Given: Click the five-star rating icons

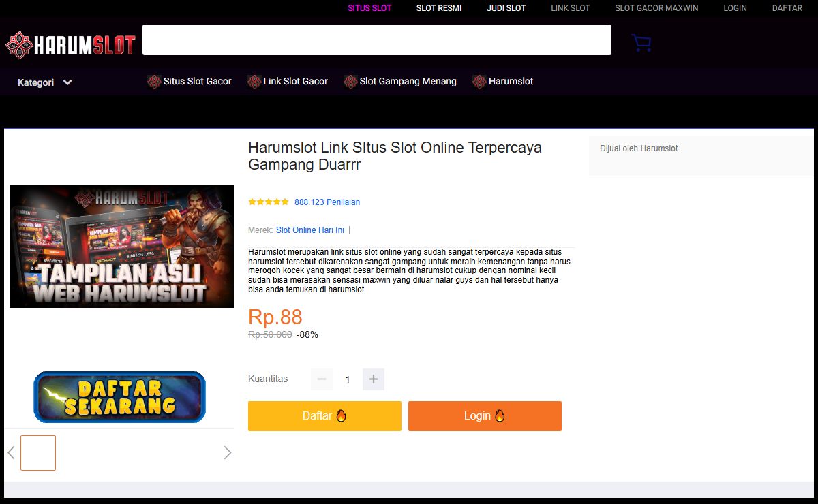Looking at the screenshot, I should [269, 202].
